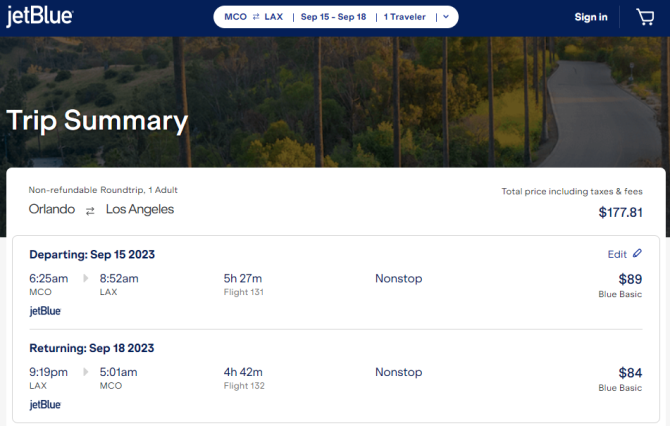
Task: Click the jetBlue airline logo under departing flight
Action: pyautogui.click(x=45, y=311)
